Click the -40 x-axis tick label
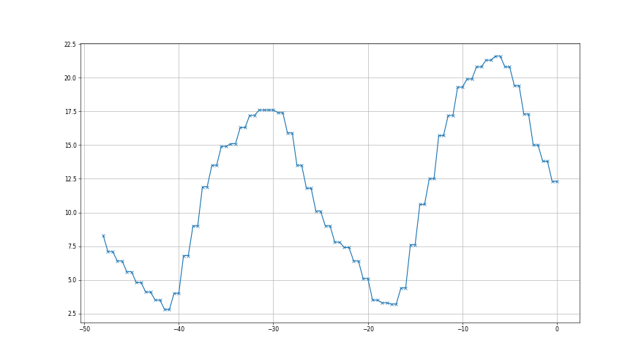Viewport: 644px width, 362px height. click(x=178, y=329)
